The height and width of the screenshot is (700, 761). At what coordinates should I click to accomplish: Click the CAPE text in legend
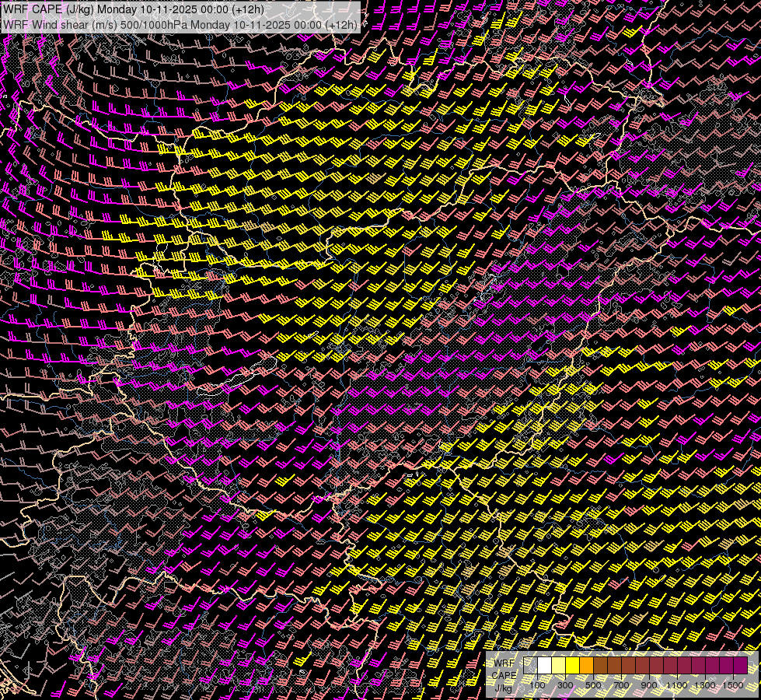pos(504,674)
